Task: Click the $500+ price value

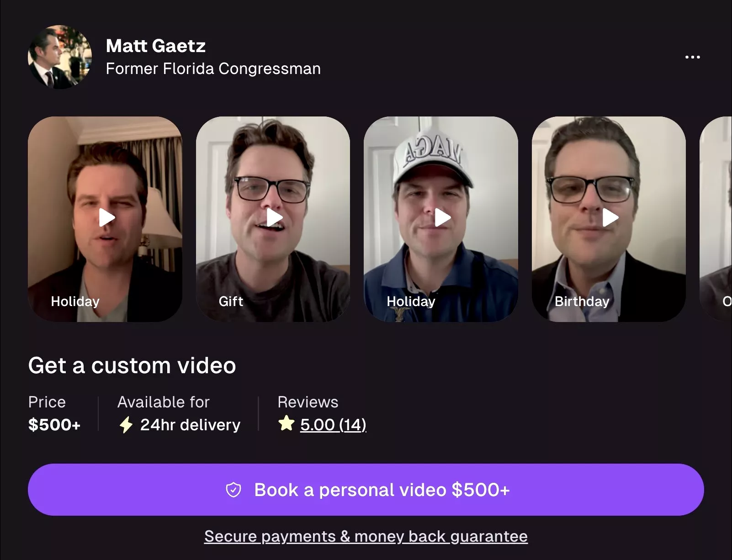Action: pyautogui.click(x=54, y=425)
